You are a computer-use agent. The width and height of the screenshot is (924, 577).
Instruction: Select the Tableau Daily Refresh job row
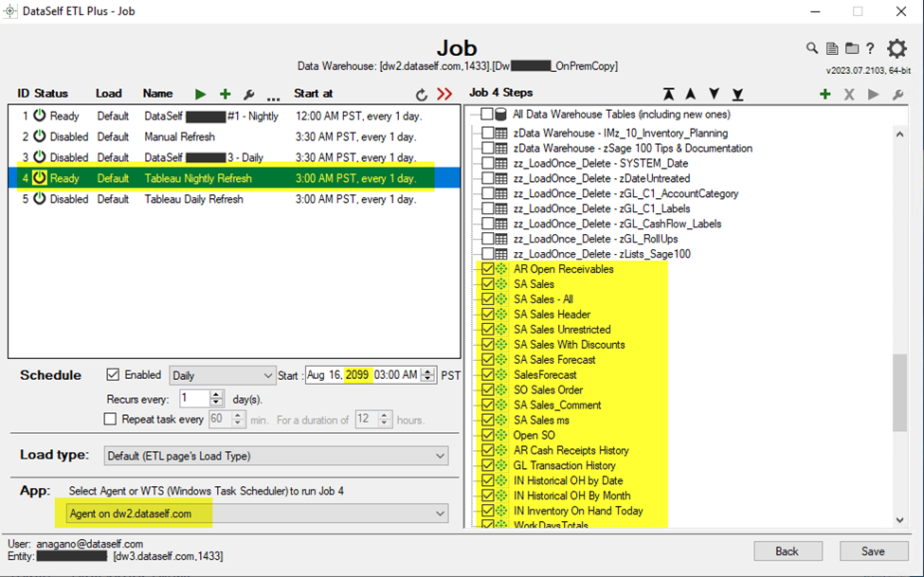(x=193, y=199)
